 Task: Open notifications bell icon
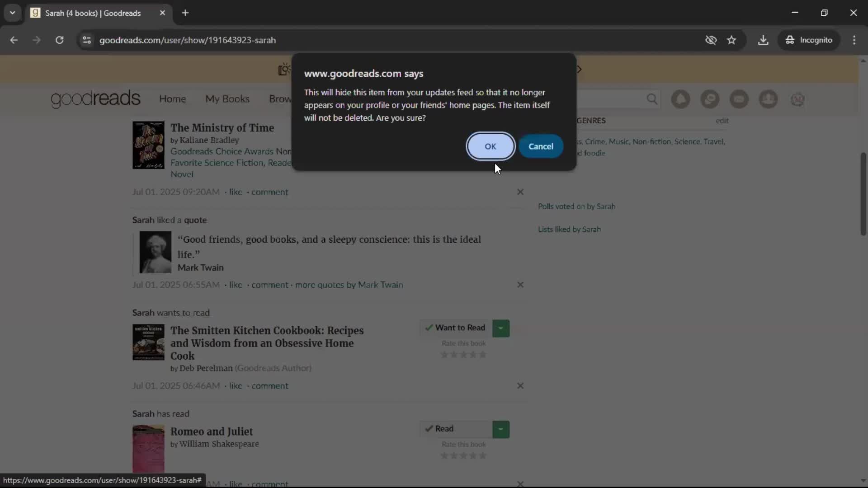pos(680,99)
